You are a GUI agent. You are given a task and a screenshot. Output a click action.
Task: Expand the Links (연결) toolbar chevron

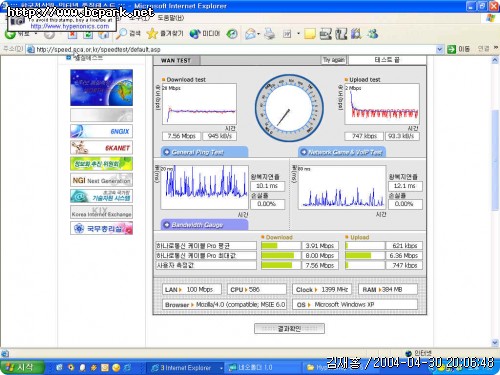(496, 49)
